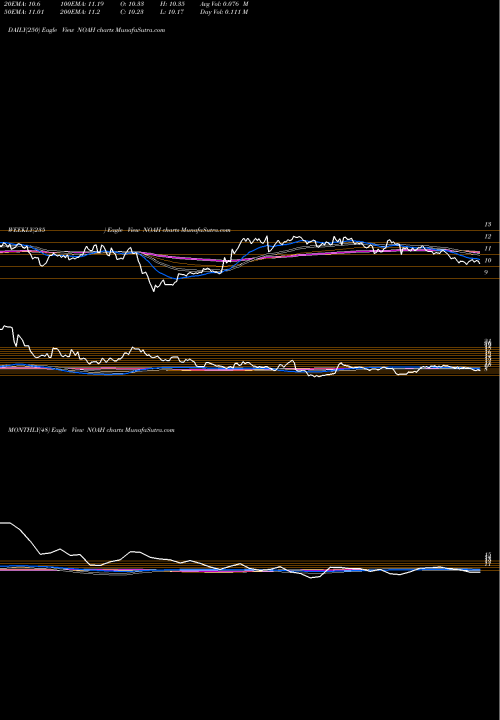Click the 13 price axis label
500x720 pixels.
tap(488, 225)
